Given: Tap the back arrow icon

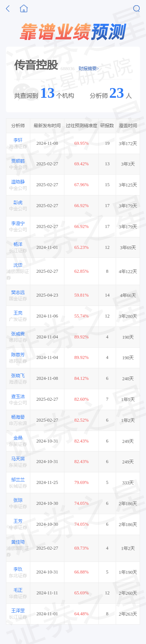Looking at the screenshot, I should click(8, 9).
